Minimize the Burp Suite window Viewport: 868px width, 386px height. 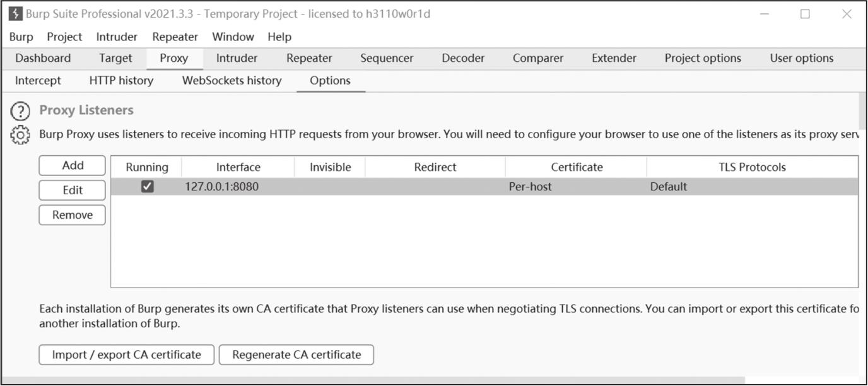[x=765, y=14]
